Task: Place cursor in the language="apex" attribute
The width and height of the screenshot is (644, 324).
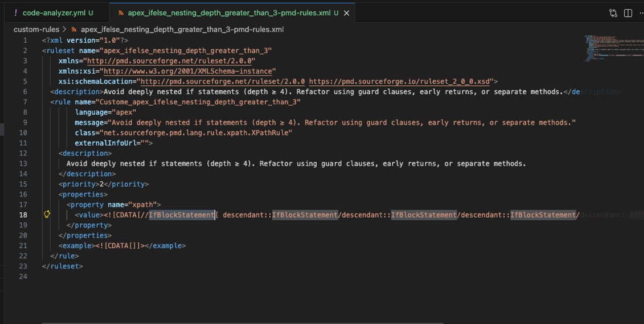Action: [x=105, y=112]
